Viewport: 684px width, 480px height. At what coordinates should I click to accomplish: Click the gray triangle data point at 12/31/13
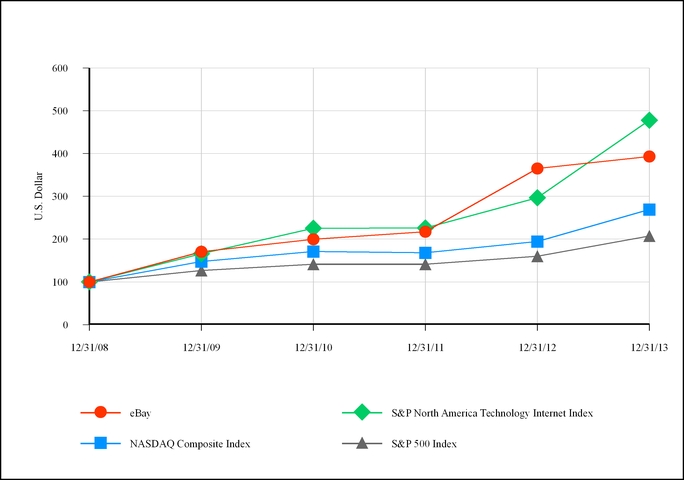point(649,236)
